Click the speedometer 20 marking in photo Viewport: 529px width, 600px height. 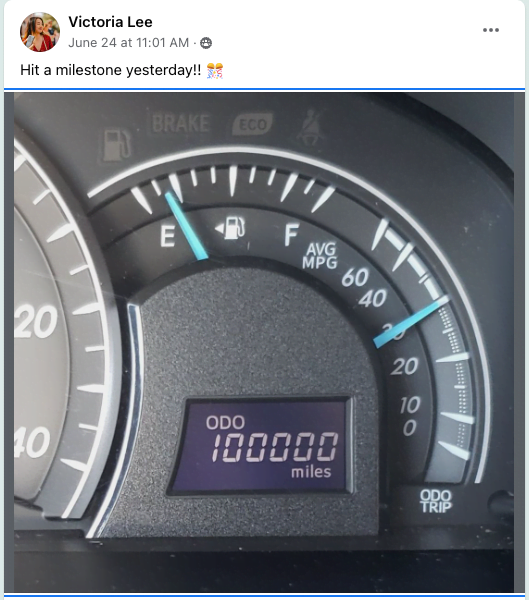36,321
